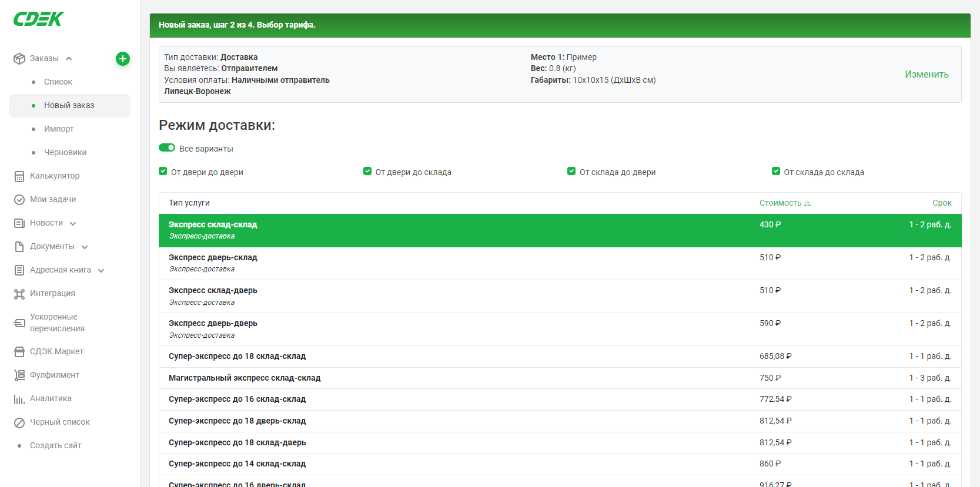This screenshot has height=487, width=980.
Task: Select the Новый заказ menu item
Action: [x=69, y=106]
